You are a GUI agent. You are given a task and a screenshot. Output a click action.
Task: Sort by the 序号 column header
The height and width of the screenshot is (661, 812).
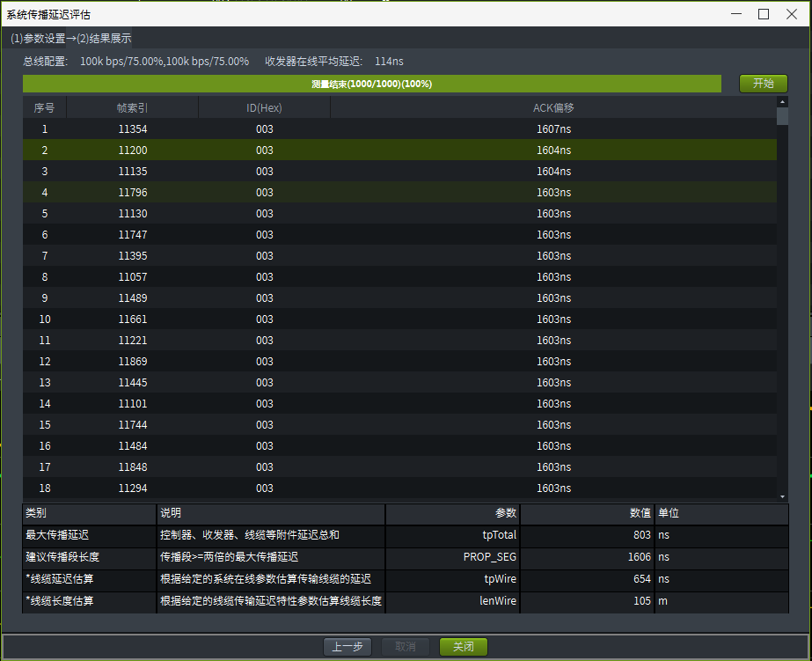45,107
